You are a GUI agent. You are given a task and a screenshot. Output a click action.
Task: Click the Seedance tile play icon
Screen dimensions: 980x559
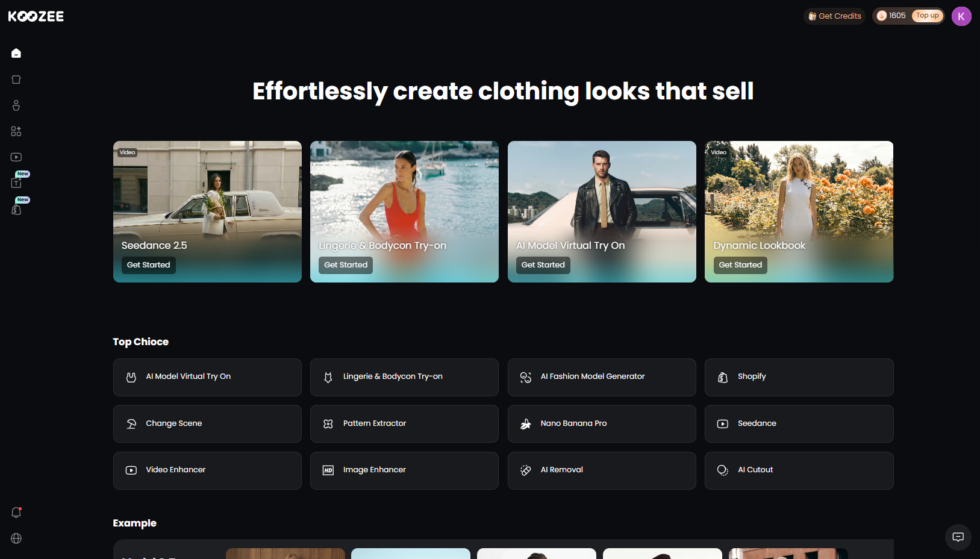coord(723,424)
